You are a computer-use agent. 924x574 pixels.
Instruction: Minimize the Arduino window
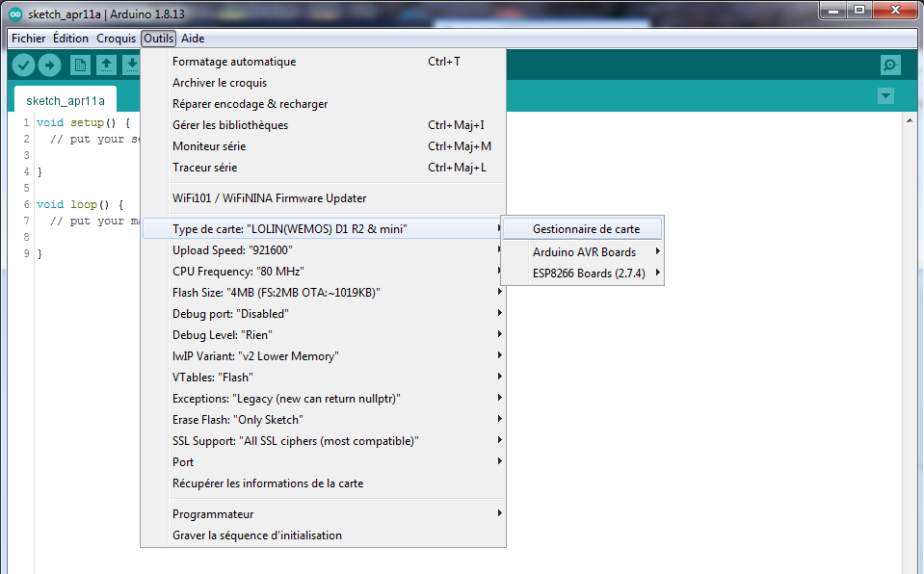tap(833, 10)
